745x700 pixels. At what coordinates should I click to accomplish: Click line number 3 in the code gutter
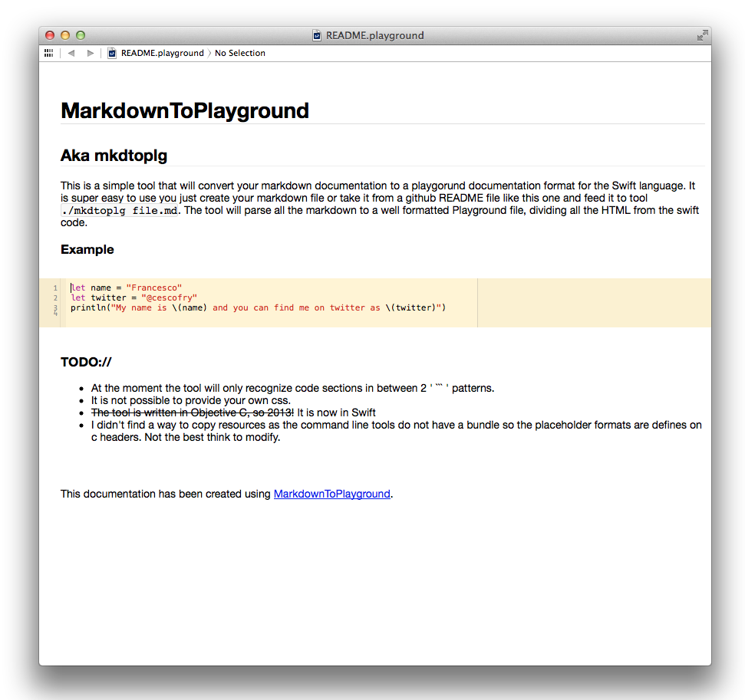[54, 307]
